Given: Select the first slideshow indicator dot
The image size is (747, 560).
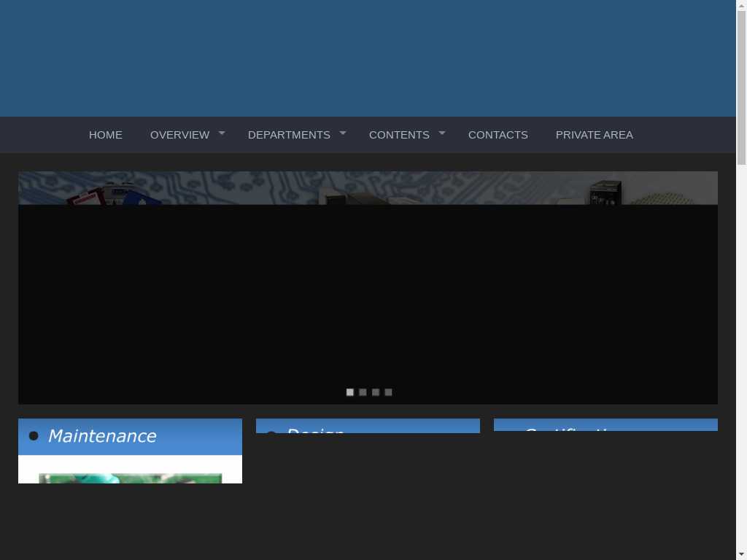Looking at the screenshot, I should pyautogui.click(x=349, y=392).
